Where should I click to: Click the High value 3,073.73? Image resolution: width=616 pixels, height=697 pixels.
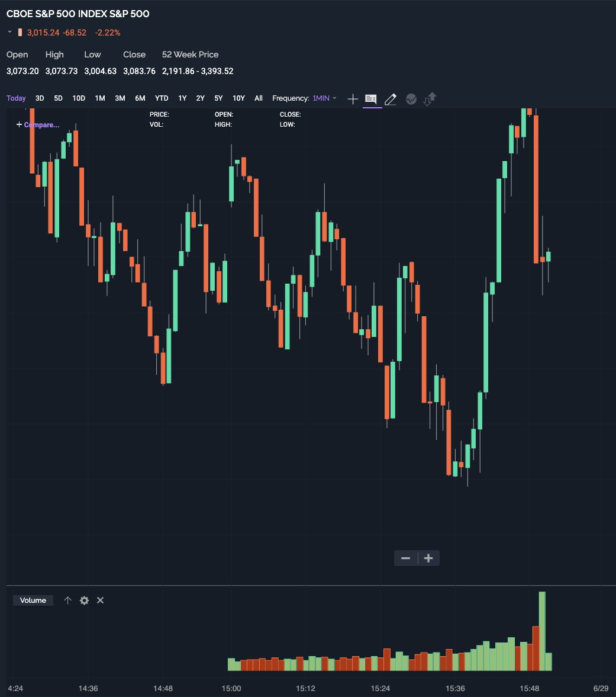[x=62, y=71]
